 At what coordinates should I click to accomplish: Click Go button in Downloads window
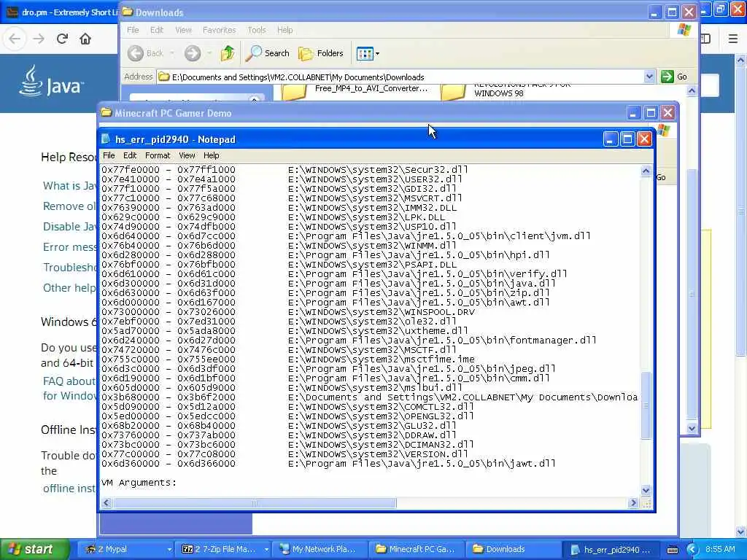click(674, 77)
